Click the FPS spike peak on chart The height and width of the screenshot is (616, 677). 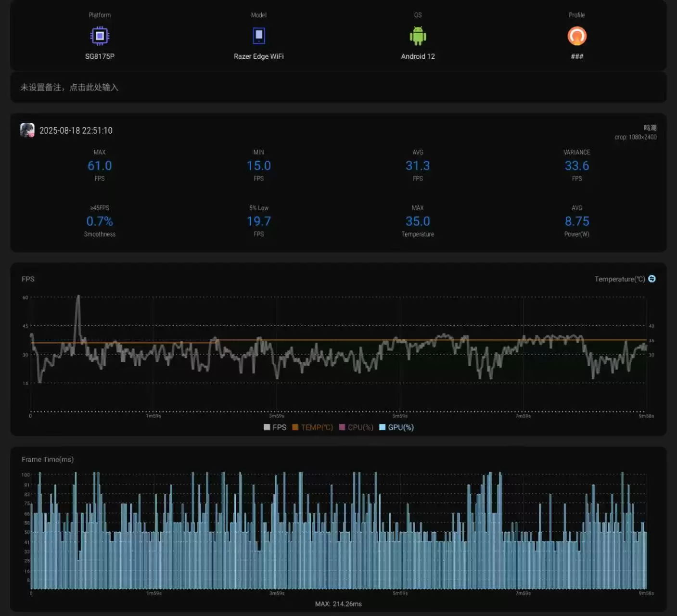tap(78, 297)
